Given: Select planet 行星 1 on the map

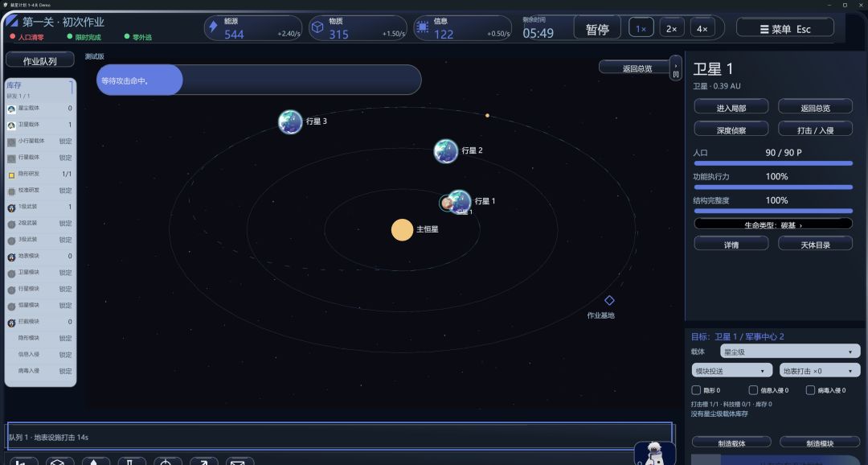Looking at the screenshot, I should [x=460, y=202].
